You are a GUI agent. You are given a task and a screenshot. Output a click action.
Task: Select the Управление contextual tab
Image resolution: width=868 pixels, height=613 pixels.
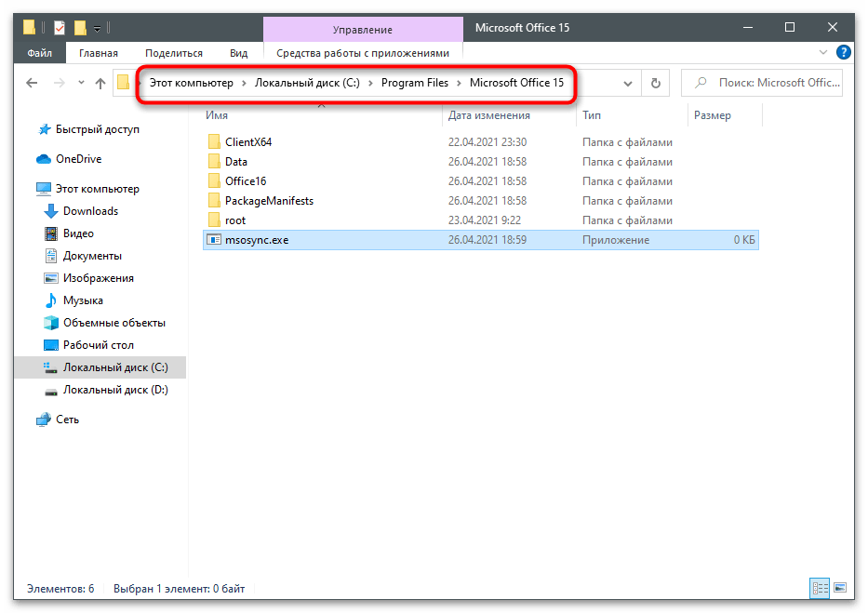[363, 30]
